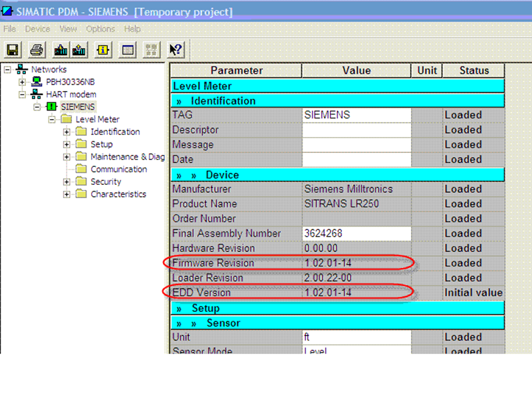
Task: Click the Loader Revision value 2.00.22-00
Action: click(328, 278)
